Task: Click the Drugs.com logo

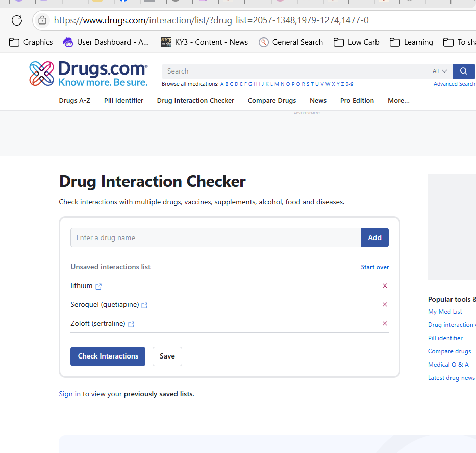Action: [88, 74]
